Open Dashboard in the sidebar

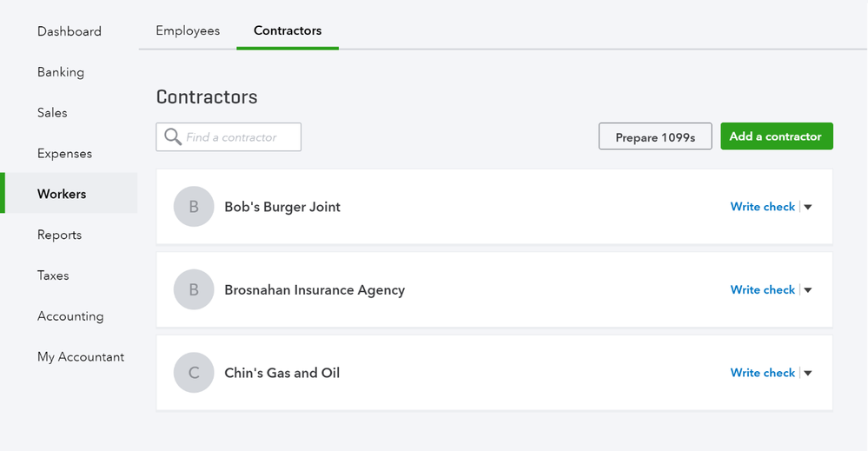70,31
